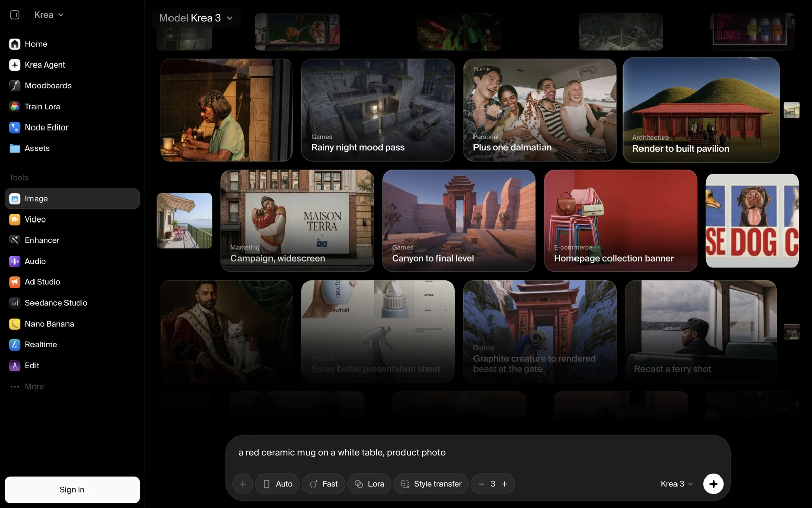Increase image count with plus button
Viewport: 812px width, 508px height.
click(x=504, y=484)
